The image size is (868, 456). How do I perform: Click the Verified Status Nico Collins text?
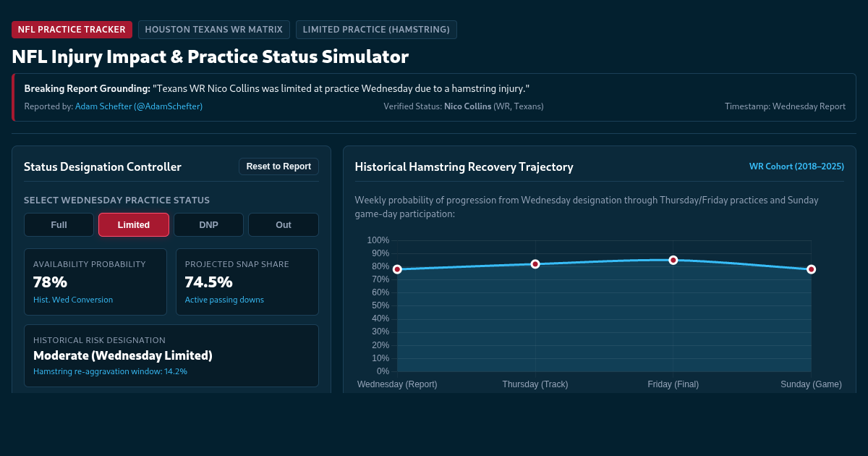464,106
